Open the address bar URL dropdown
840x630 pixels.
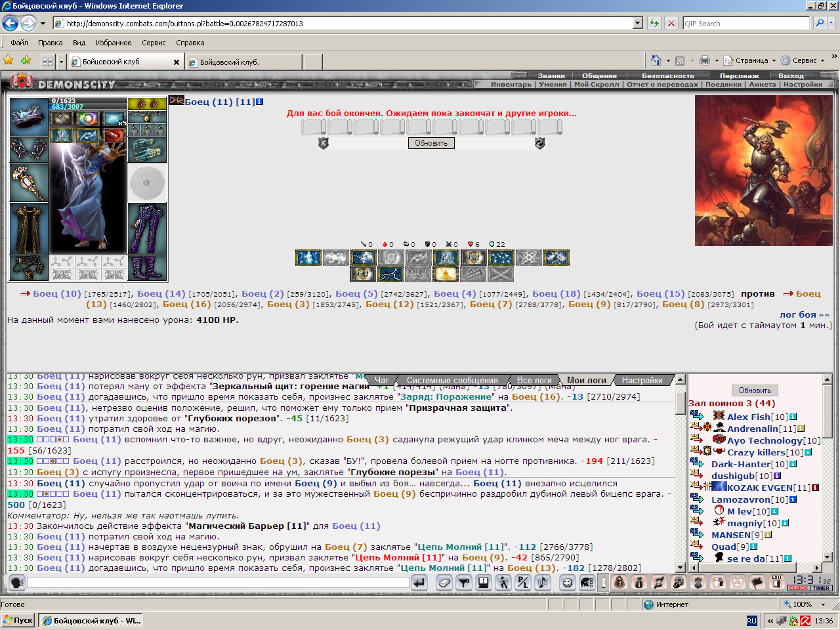pyautogui.click(x=637, y=23)
